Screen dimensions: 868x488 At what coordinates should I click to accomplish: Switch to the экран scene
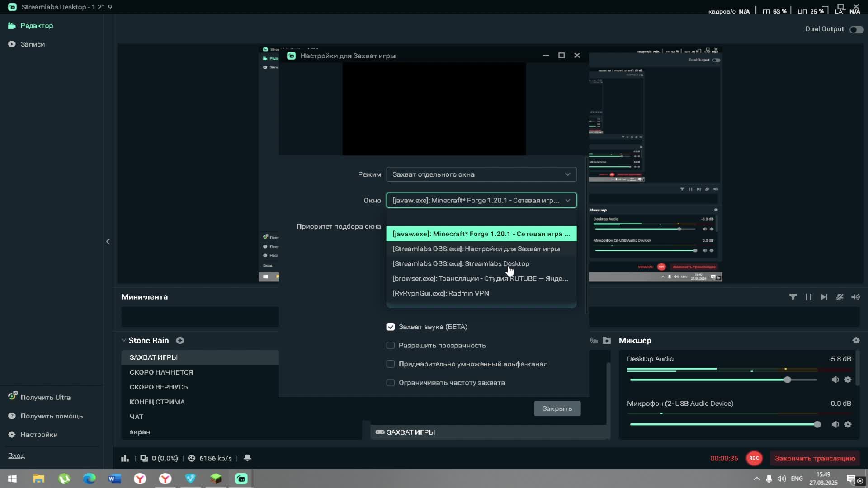point(241,432)
